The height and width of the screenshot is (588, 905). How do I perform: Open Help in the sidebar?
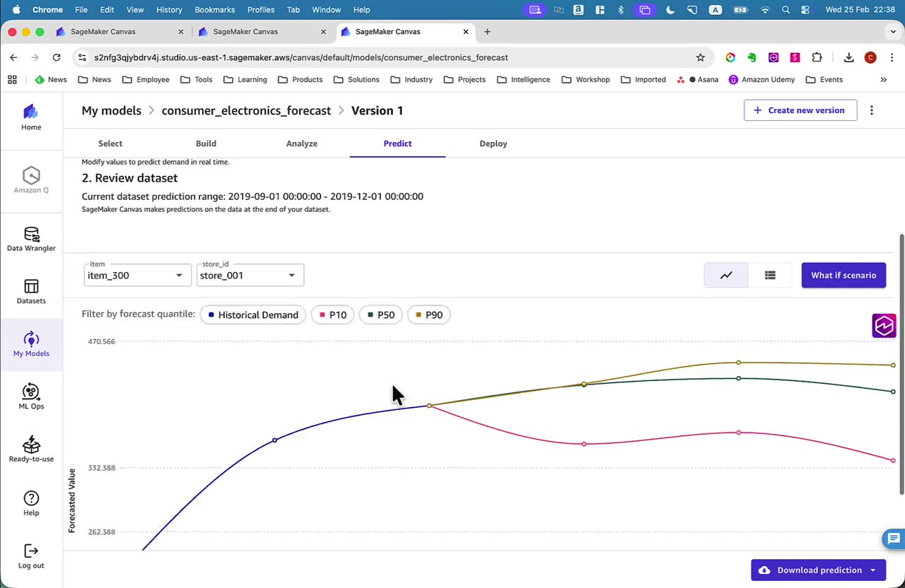[x=31, y=503]
